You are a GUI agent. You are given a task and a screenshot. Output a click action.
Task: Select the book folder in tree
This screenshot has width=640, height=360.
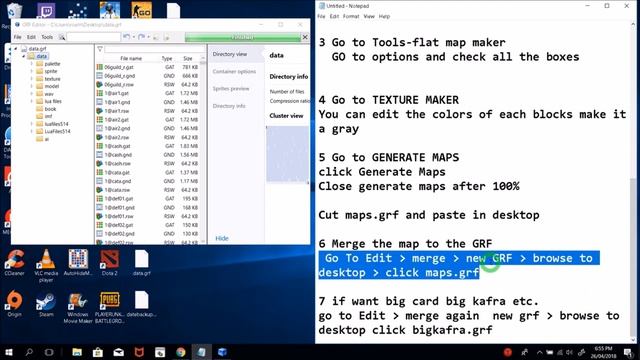pos(50,109)
